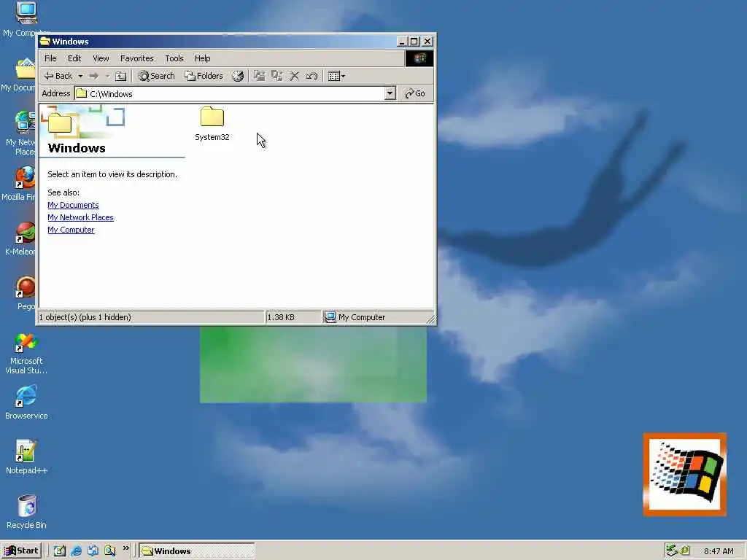Follow the My Computer link
747x560 pixels.
[x=71, y=230]
